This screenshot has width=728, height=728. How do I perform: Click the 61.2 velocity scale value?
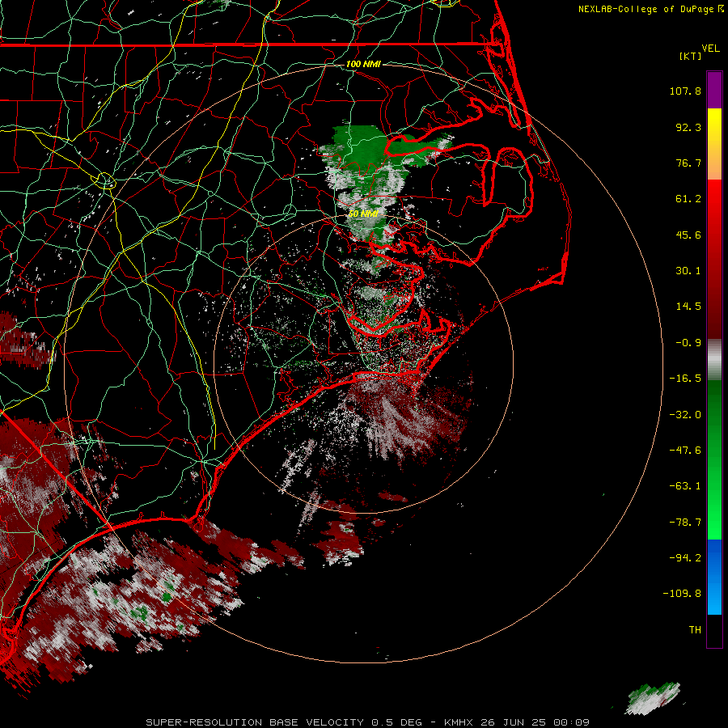[688, 199]
